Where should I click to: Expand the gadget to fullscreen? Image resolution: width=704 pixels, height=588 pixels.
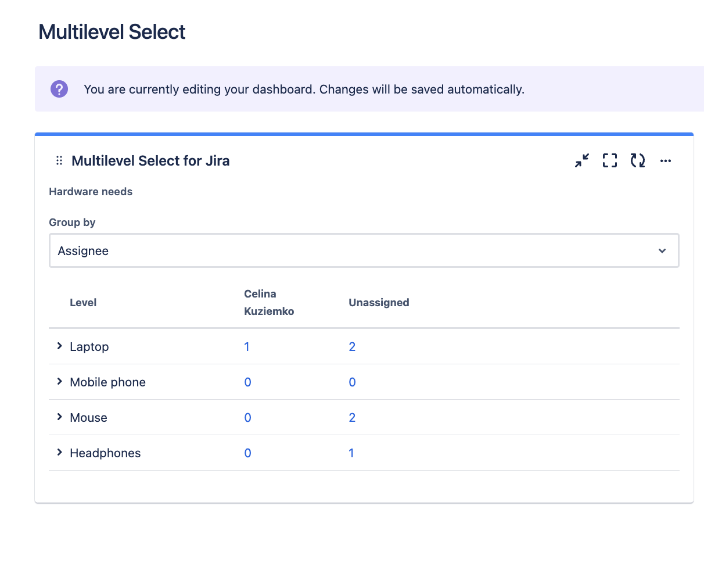[609, 160]
